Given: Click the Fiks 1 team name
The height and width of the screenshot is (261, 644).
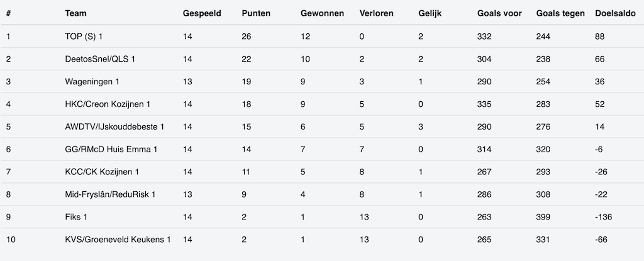Looking at the screenshot, I should [75, 217].
